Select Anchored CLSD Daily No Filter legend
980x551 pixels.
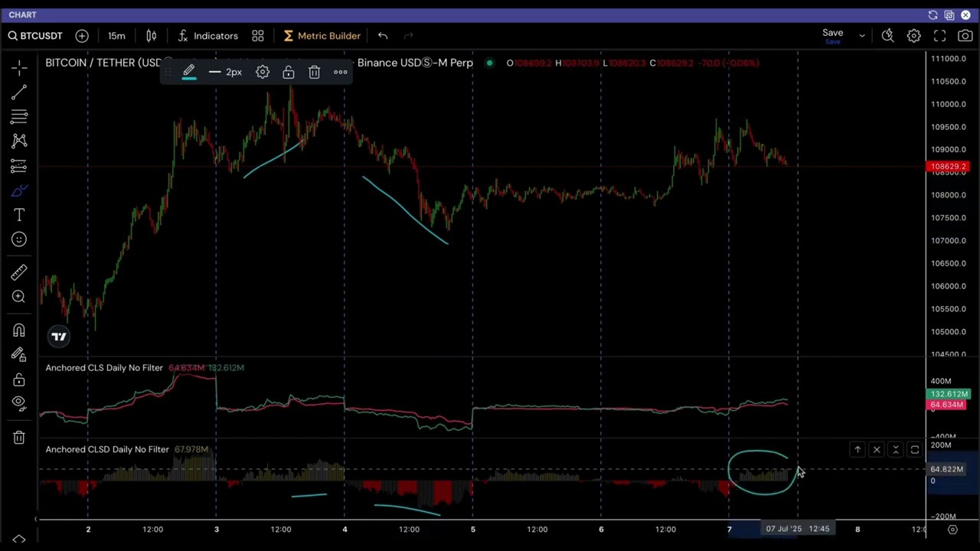coord(107,449)
